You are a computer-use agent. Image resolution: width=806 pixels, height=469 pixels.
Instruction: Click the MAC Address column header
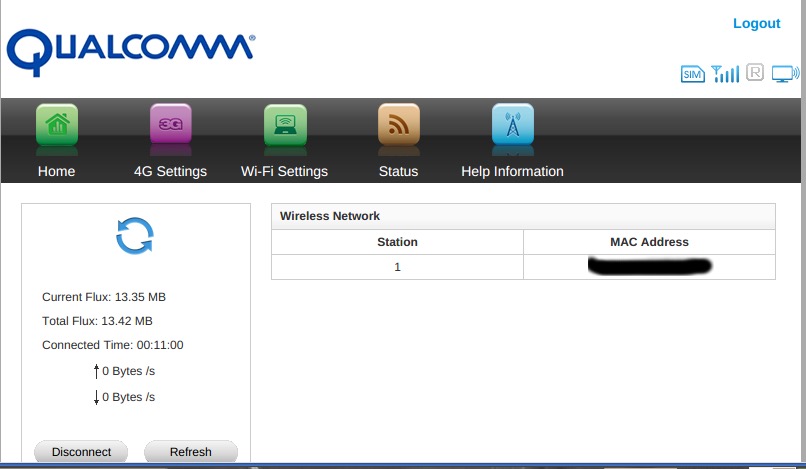[649, 242]
